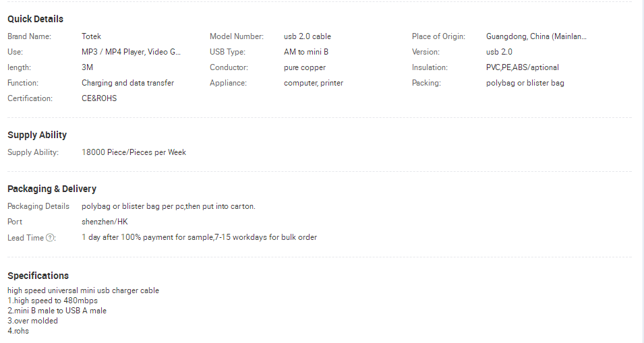This screenshot has width=644, height=343.
Task: Select the Supply Ability heading
Action: [x=37, y=135]
